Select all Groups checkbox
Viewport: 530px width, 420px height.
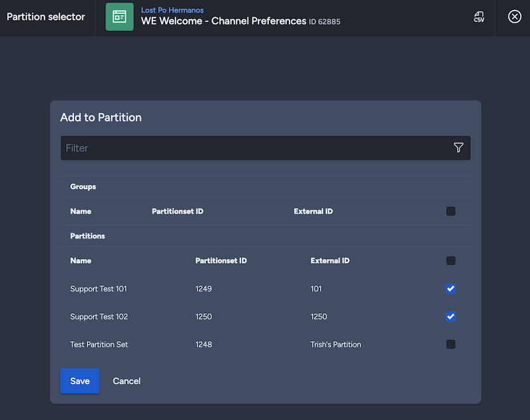point(450,211)
